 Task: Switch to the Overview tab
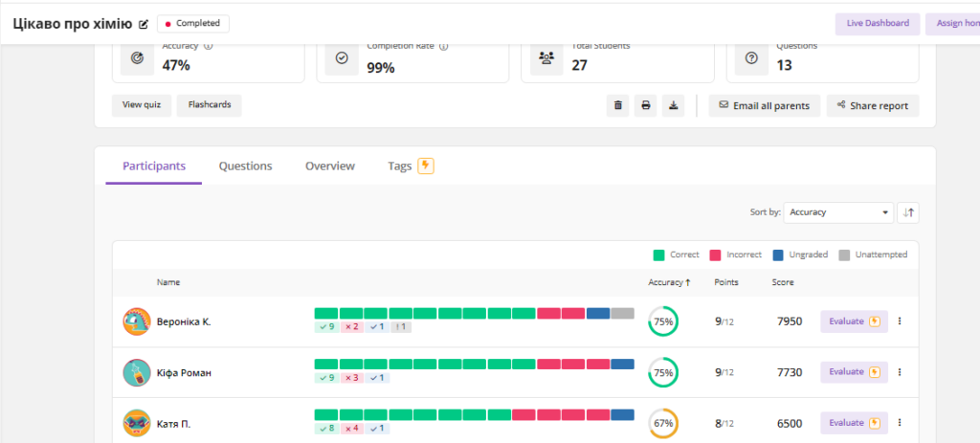coord(330,166)
